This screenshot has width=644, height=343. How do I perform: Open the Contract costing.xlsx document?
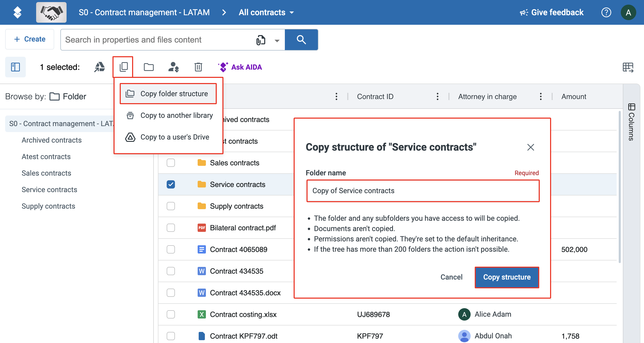[x=243, y=314]
